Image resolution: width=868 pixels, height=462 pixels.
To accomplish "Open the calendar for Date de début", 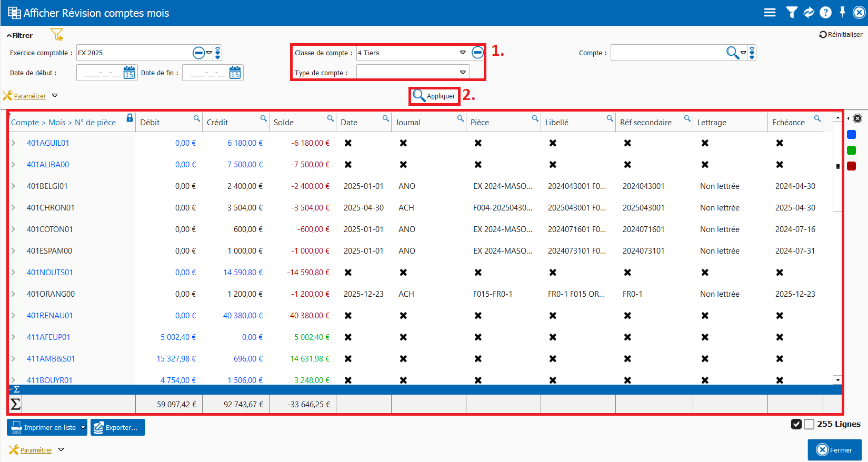I will click(x=129, y=73).
